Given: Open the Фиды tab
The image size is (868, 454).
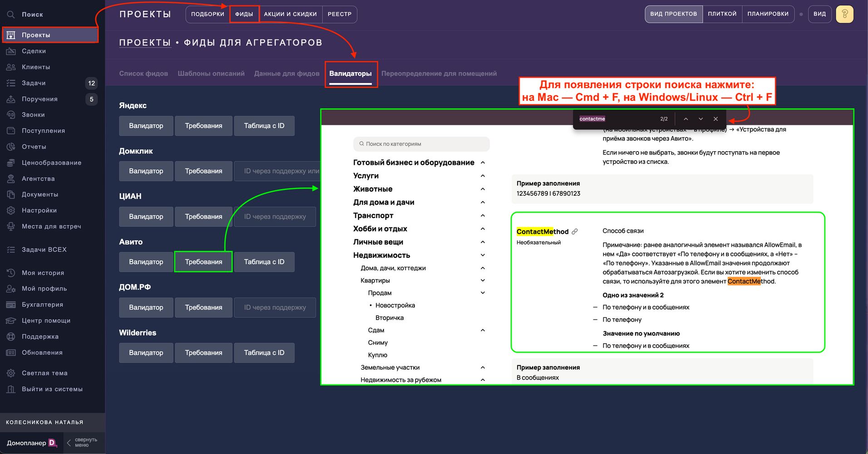Looking at the screenshot, I should point(244,14).
